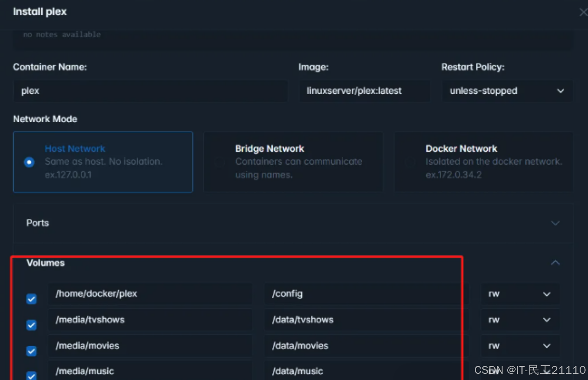588x380 pixels.
Task: Click the 'Container Name:' label
Action: coord(50,67)
